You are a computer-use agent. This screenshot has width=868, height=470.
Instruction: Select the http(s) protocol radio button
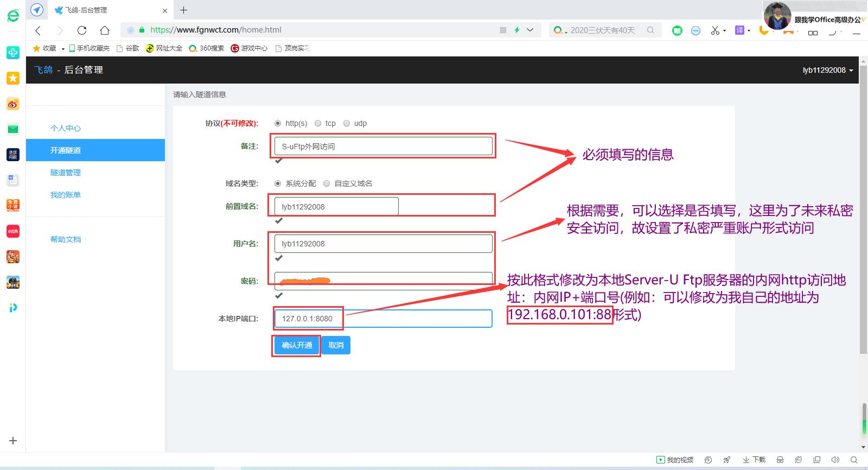click(278, 123)
